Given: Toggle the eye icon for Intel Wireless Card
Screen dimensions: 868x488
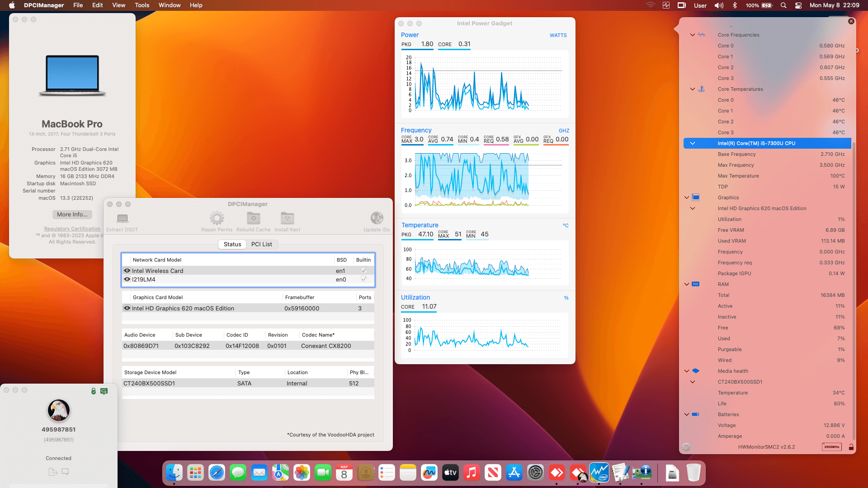Looking at the screenshot, I should coord(127,271).
